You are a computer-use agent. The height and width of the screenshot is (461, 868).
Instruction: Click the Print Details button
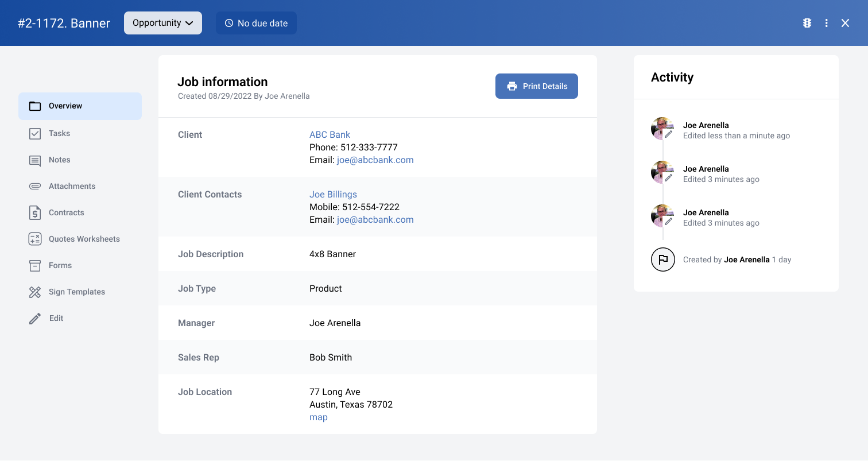536,86
